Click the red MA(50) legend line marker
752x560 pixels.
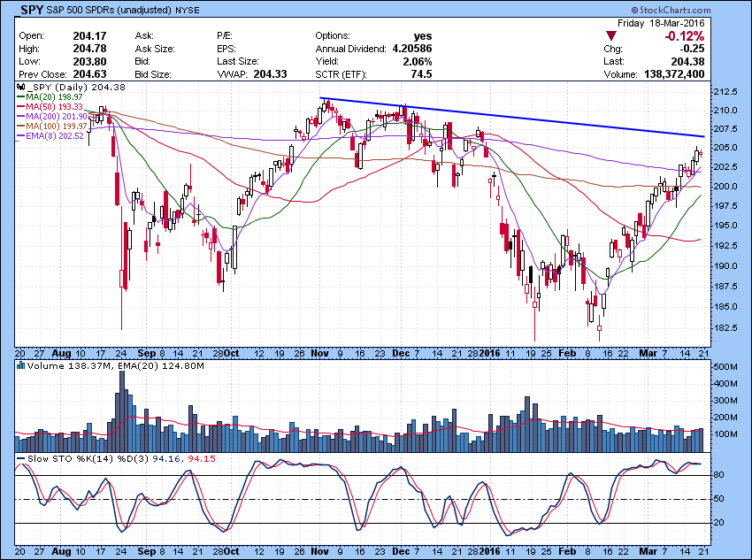20,106
